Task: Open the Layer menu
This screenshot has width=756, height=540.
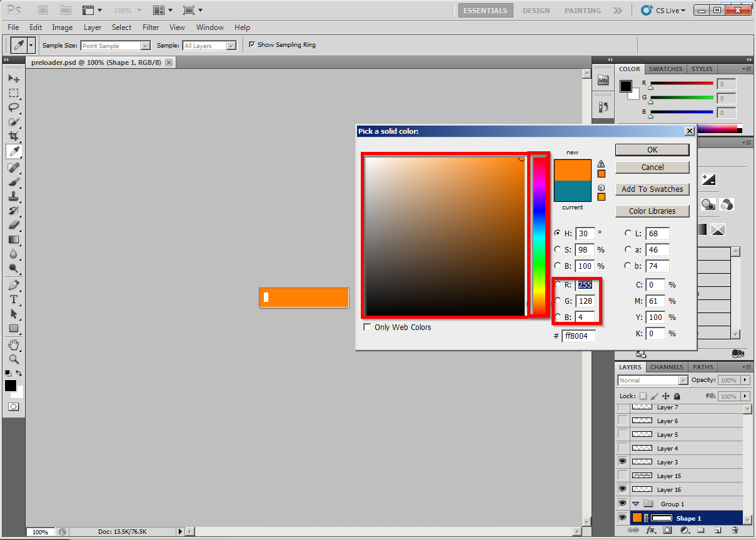Action: pyautogui.click(x=93, y=27)
